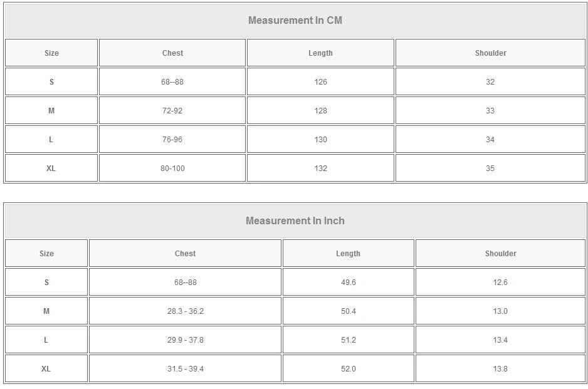
Task: Click the Size header in the Inch table
Action: [x=46, y=254]
